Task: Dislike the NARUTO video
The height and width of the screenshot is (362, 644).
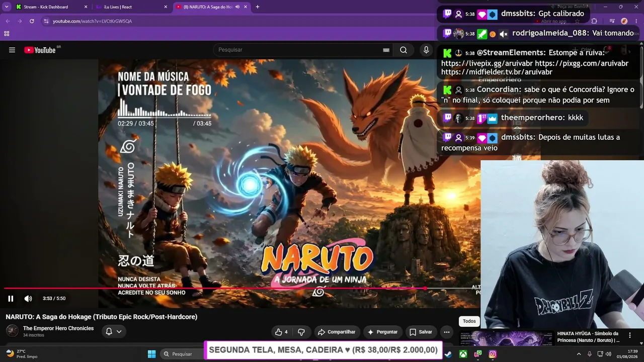Action: [x=301, y=332]
